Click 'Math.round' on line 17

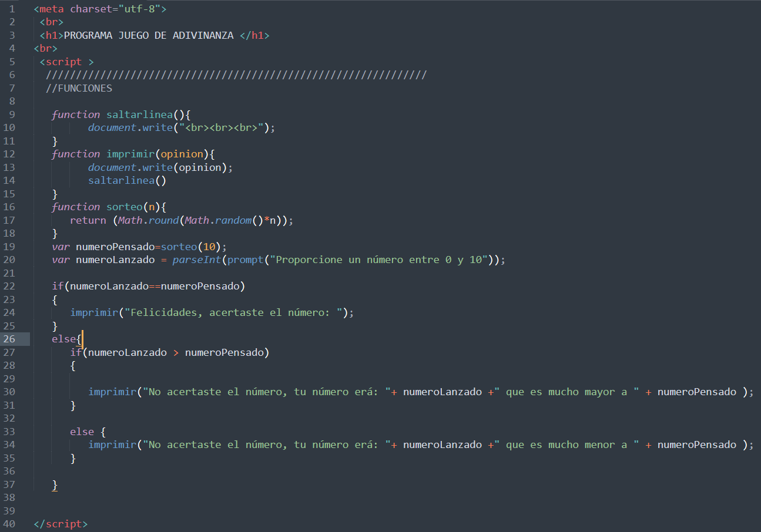point(149,220)
